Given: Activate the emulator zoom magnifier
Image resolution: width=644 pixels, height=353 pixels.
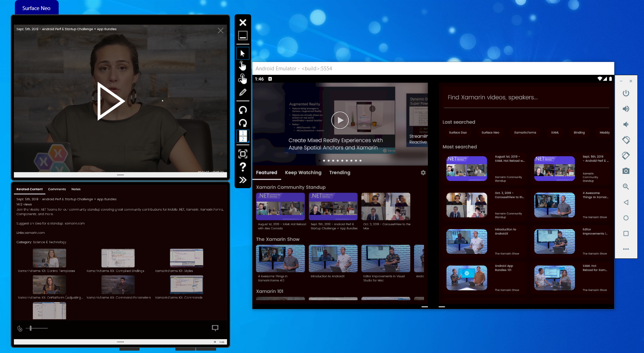Looking at the screenshot, I should coord(626,187).
